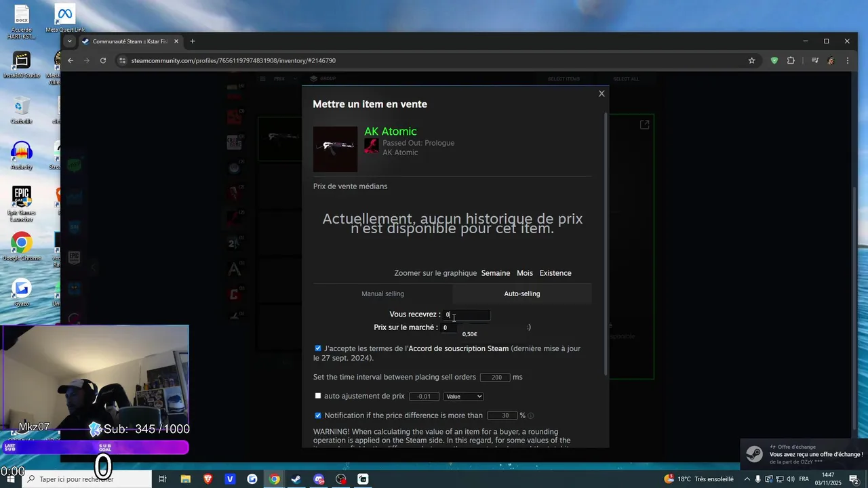Image resolution: width=868 pixels, height=488 pixels.
Task: Open the Chrome extensions puzzle menu
Action: pos(791,60)
